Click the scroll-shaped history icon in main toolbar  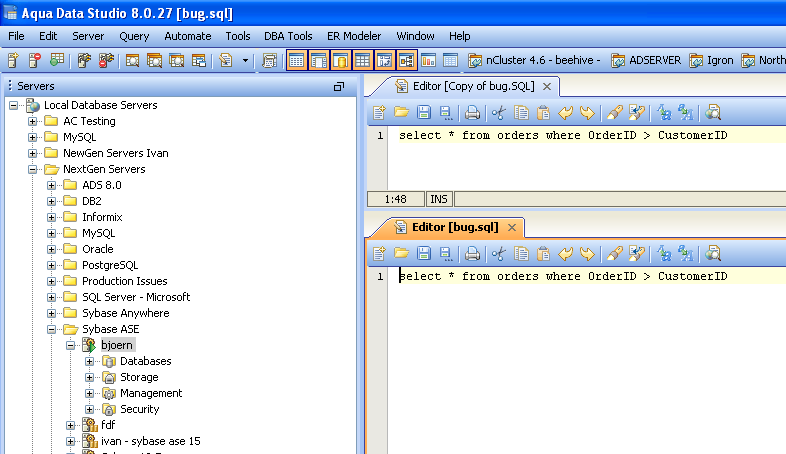click(x=269, y=61)
